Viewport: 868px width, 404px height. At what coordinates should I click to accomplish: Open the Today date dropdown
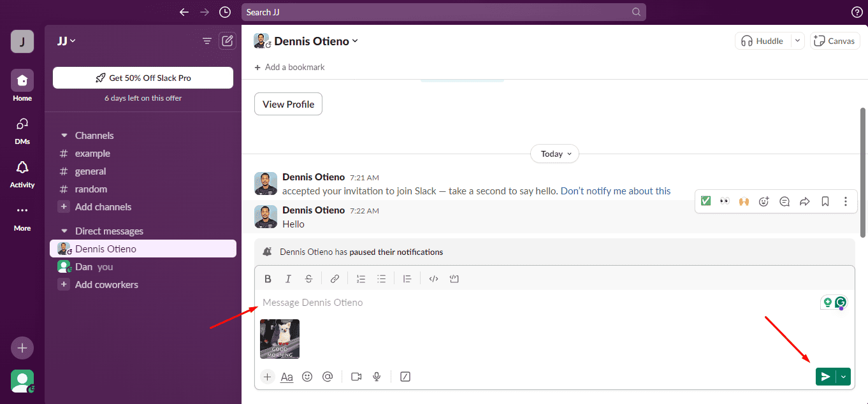(554, 154)
